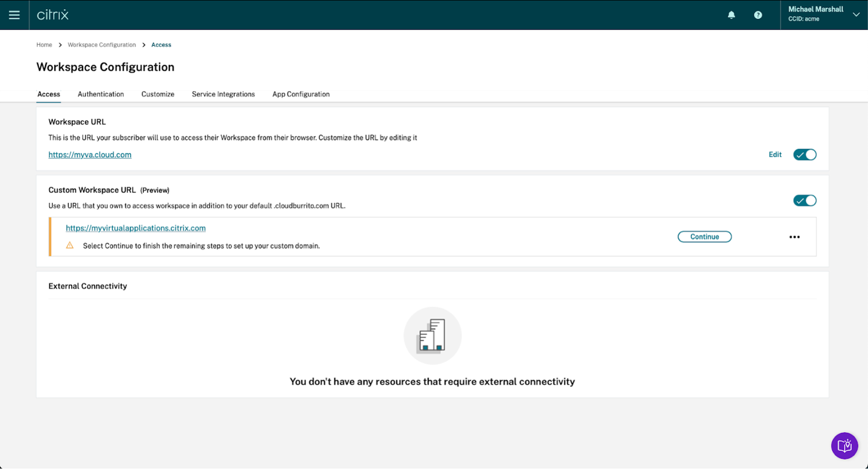Edit the Workspace URL
Image resolution: width=868 pixels, height=471 pixels.
(x=775, y=155)
